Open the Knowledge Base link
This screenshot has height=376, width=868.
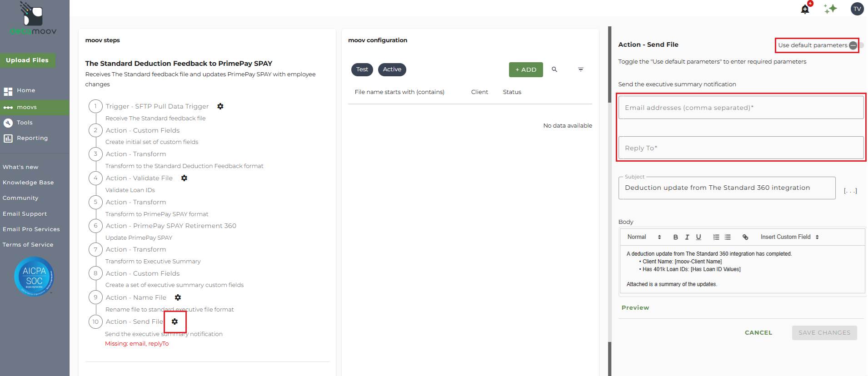click(x=28, y=183)
